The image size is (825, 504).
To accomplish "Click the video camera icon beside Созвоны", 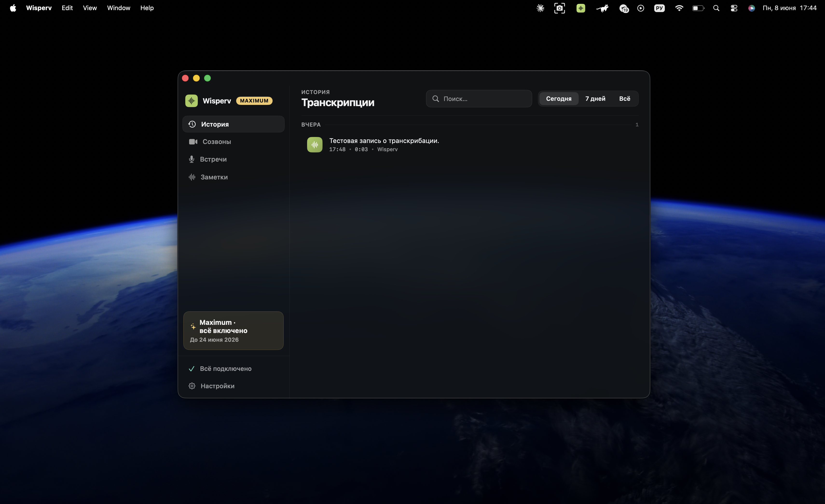I will (193, 142).
